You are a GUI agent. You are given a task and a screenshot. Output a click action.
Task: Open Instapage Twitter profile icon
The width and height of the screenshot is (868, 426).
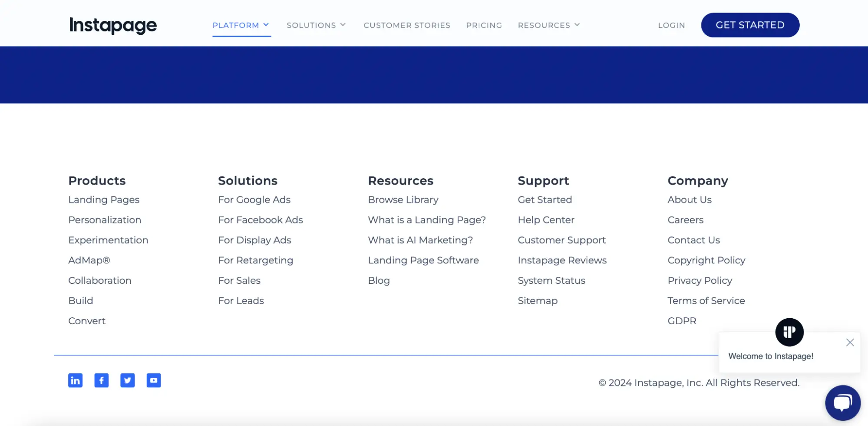127,380
